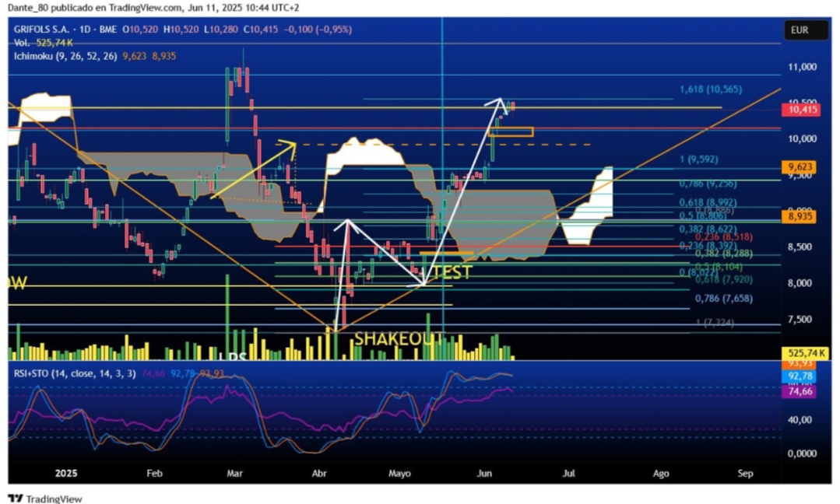840x504 pixels.
Task: Click the orange 8,935 price-axis tag
Action: tap(800, 217)
